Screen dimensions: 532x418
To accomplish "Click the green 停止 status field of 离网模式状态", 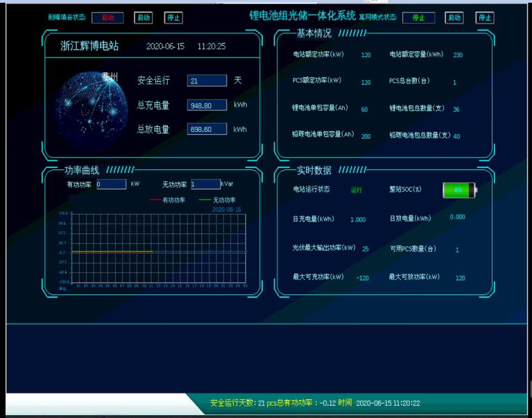I will pyautogui.click(x=418, y=17).
